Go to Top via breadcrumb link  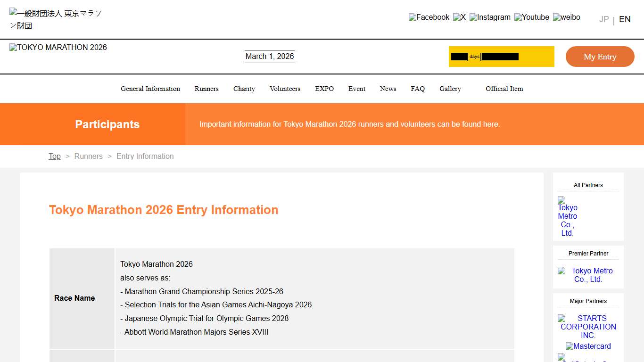pyautogui.click(x=54, y=156)
